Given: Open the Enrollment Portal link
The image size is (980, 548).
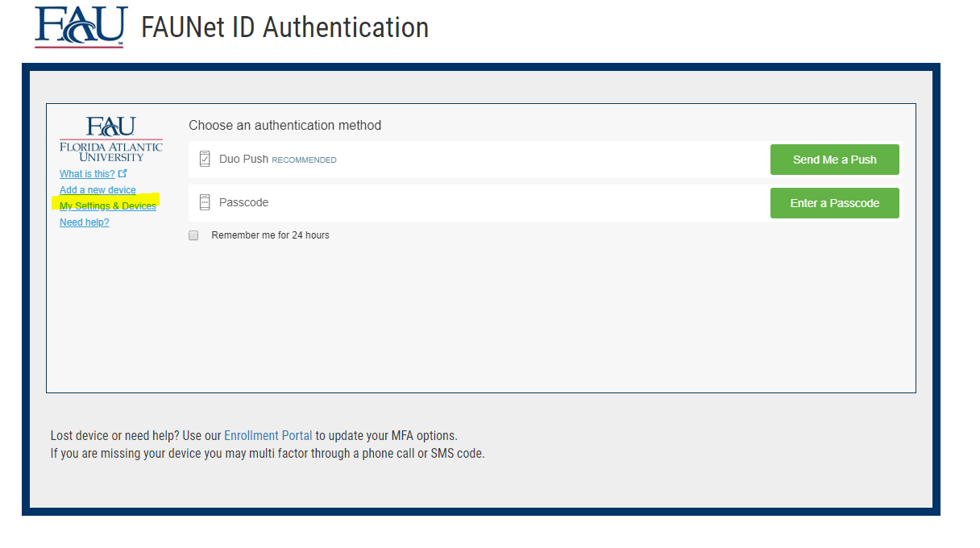Looking at the screenshot, I should [x=268, y=435].
